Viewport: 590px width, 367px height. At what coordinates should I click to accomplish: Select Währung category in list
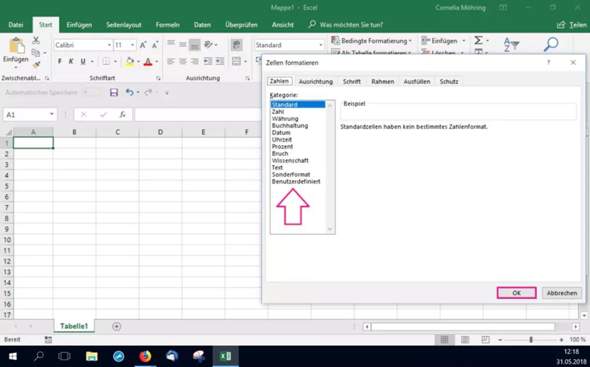(x=285, y=119)
